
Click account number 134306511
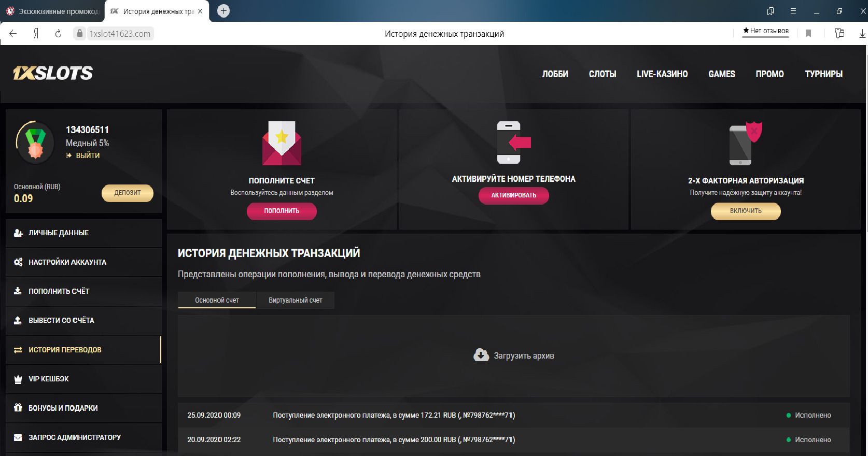point(87,130)
